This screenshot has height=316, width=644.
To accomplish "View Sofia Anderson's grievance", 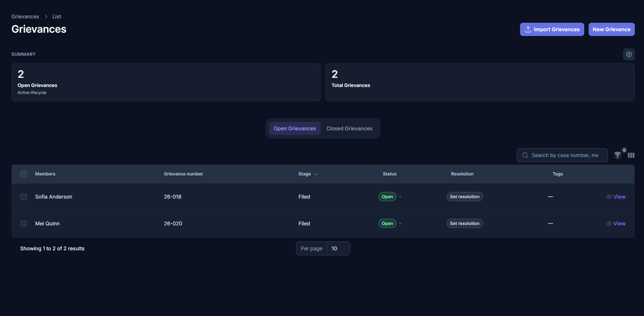I will click(616, 197).
